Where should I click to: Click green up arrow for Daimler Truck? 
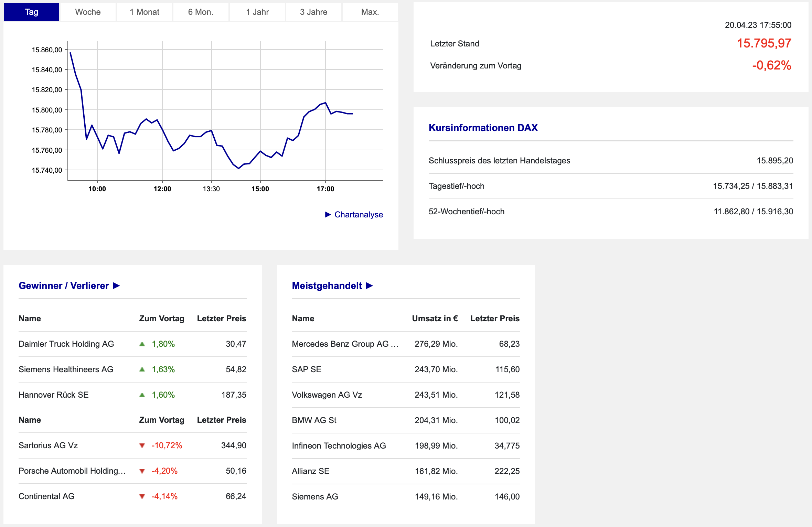point(142,344)
